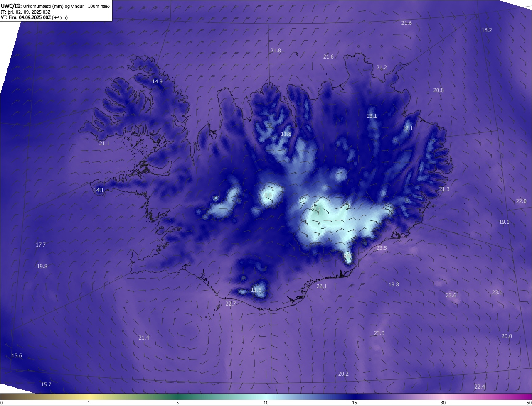Pick the yellow section of the color bar
This screenshot has width=532, height=406.
pos(89,396)
